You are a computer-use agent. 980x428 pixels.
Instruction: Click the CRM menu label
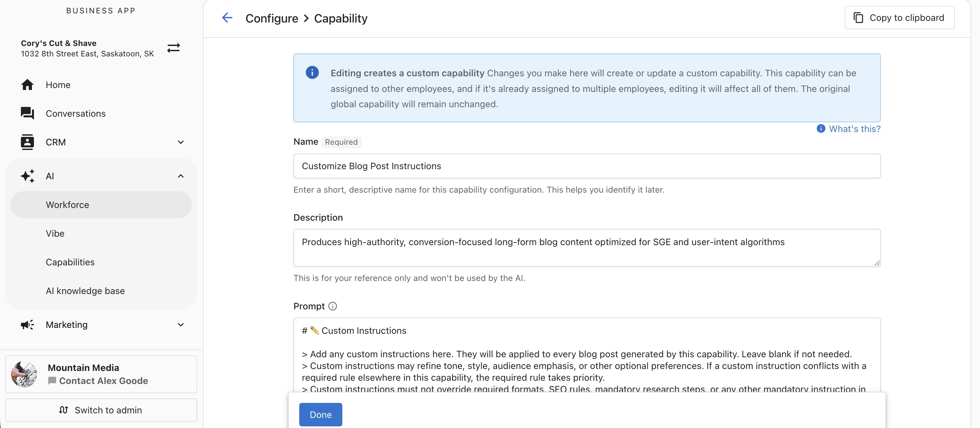point(55,142)
